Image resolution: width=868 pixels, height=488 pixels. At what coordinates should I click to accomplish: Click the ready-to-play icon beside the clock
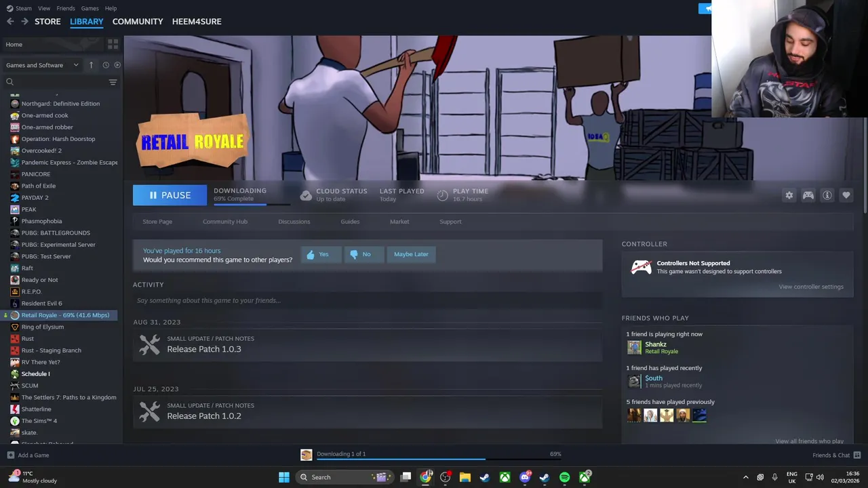coord(117,65)
